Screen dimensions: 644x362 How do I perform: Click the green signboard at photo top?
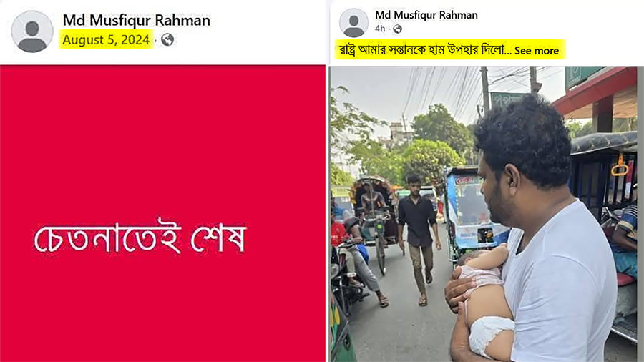[x=582, y=77]
